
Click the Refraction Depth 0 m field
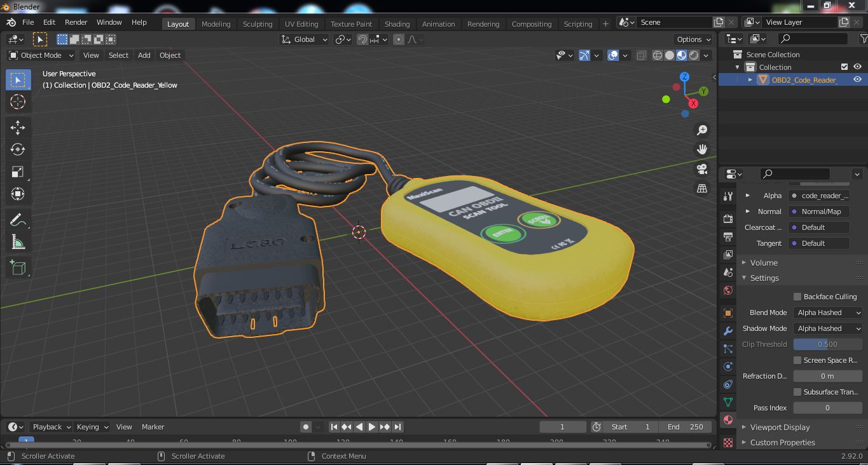coord(827,376)
